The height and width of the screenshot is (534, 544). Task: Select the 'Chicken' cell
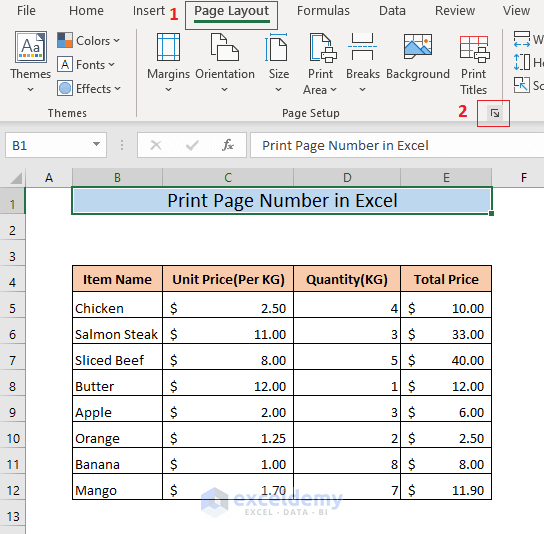click(x=117, y=305)
